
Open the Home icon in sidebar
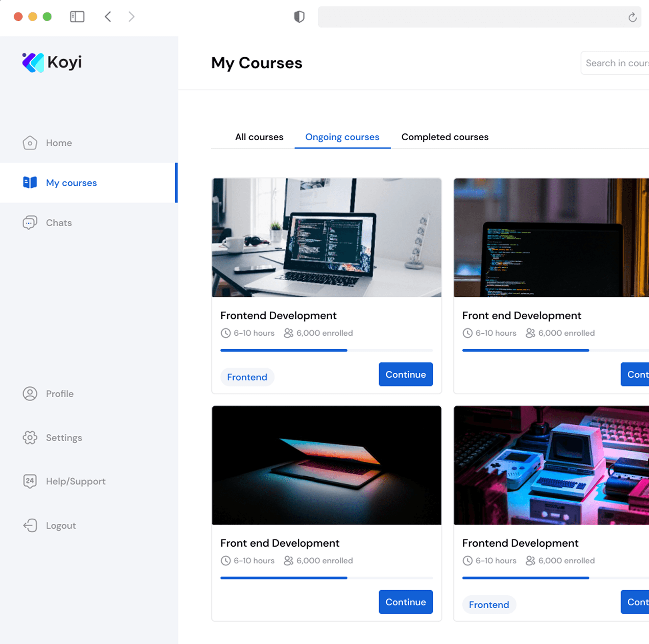30,143
